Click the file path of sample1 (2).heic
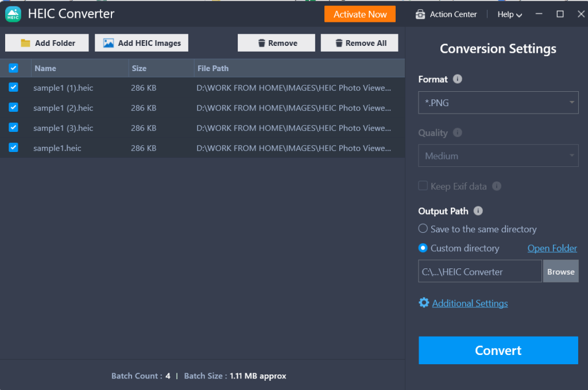The width and height of the screenshot is (588, 390). [x=293, y=108]
